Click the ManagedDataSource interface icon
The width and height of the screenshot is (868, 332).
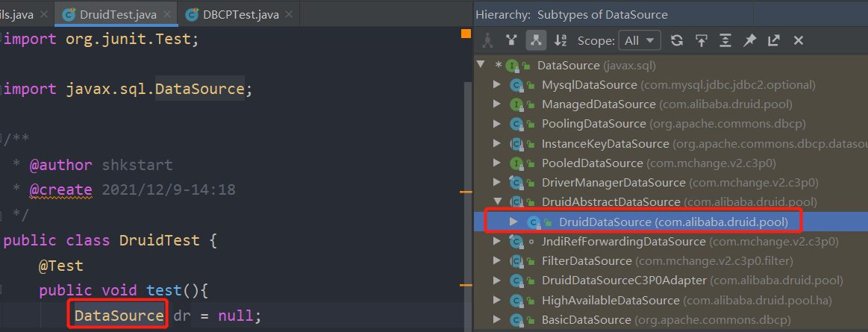tap(516, 104)
